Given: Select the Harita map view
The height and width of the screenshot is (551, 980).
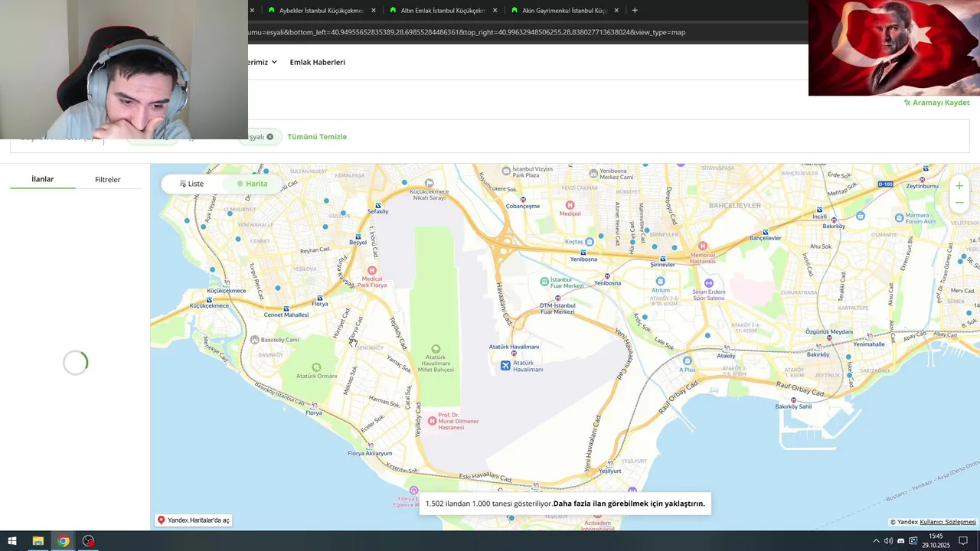Looking at the screenshot, I should (x=252, y=184).
